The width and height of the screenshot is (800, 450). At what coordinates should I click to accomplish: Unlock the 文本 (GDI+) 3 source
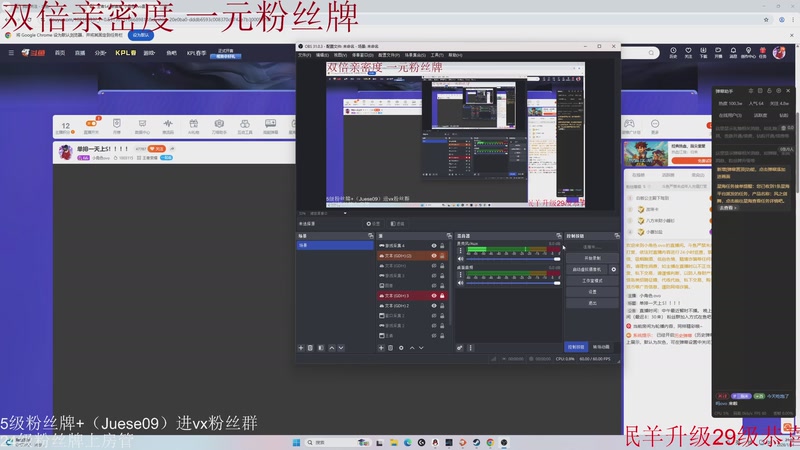pos(442,295)
